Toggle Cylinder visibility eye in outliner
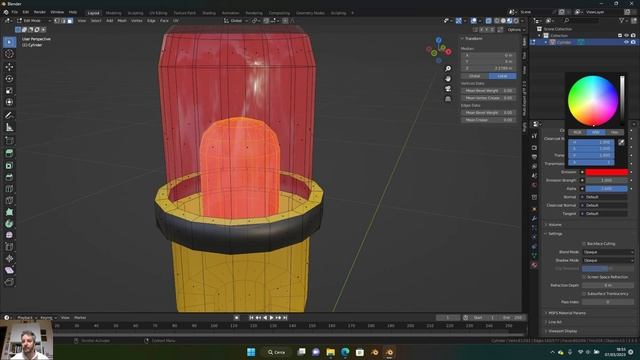This screenshot has height=360, width=640. 627,42
